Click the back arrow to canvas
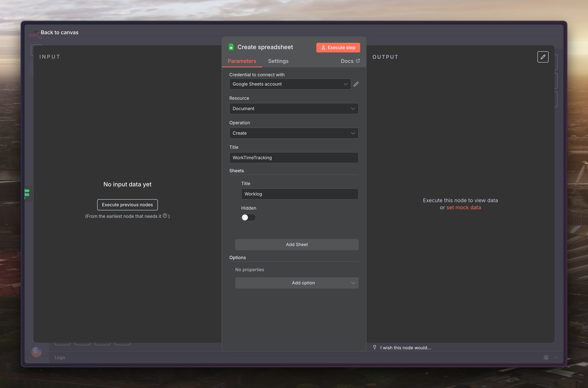This screenshot has height=388, width=588. click(36, 32)
